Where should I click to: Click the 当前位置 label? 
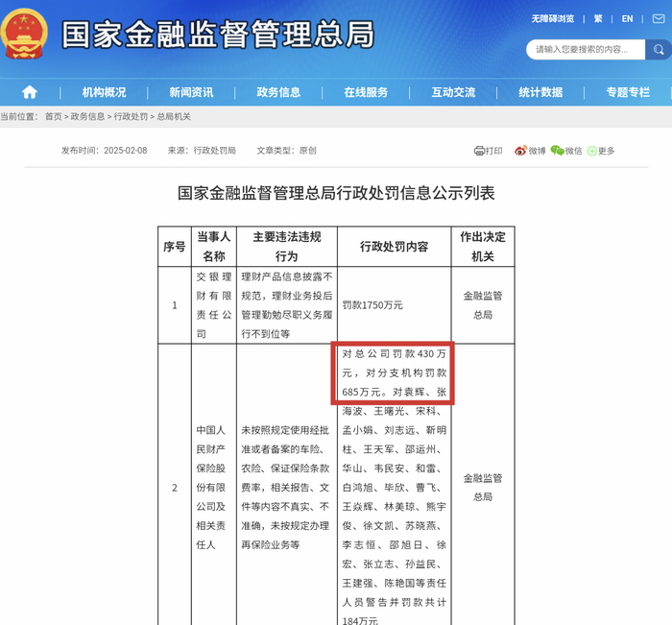[19, 116]
